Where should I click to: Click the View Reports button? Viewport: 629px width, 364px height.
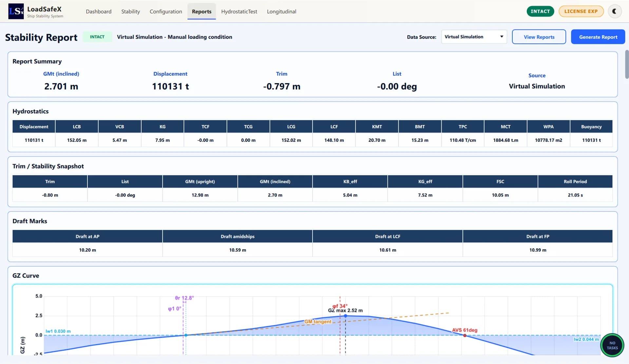539,37
